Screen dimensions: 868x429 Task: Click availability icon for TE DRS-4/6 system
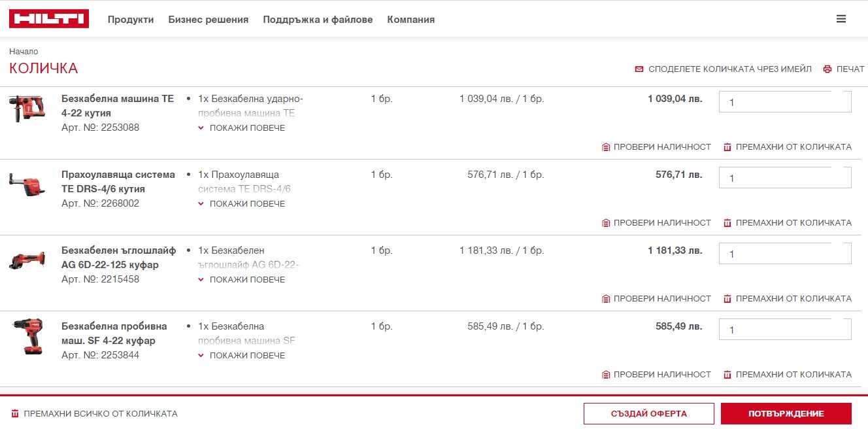coord(606,223)
